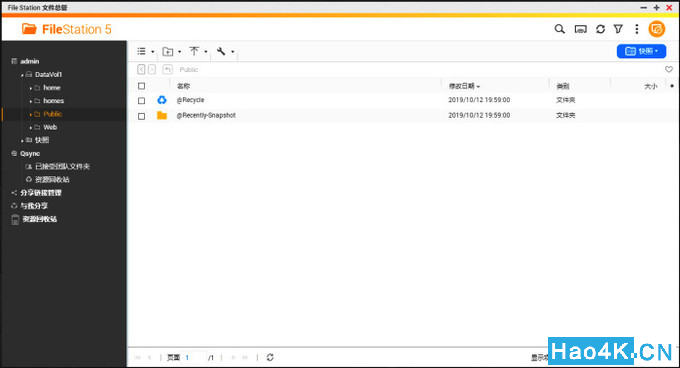Select the @Recently-Snapshot file name
Viewport: 680px width, 368px height.
[206, 115]
